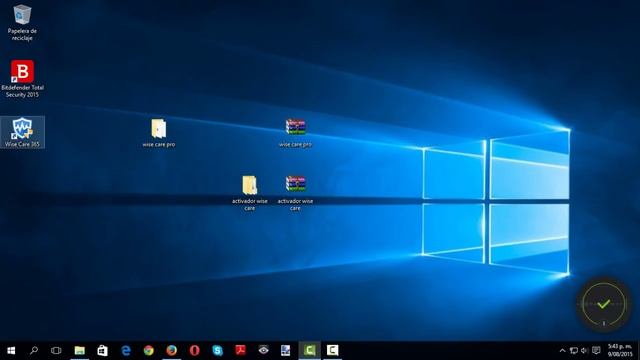This screenshot has height=360, width=640.
Task: Select the 'activador wise care' WinRAR archive
Action: tap(296, 193)
